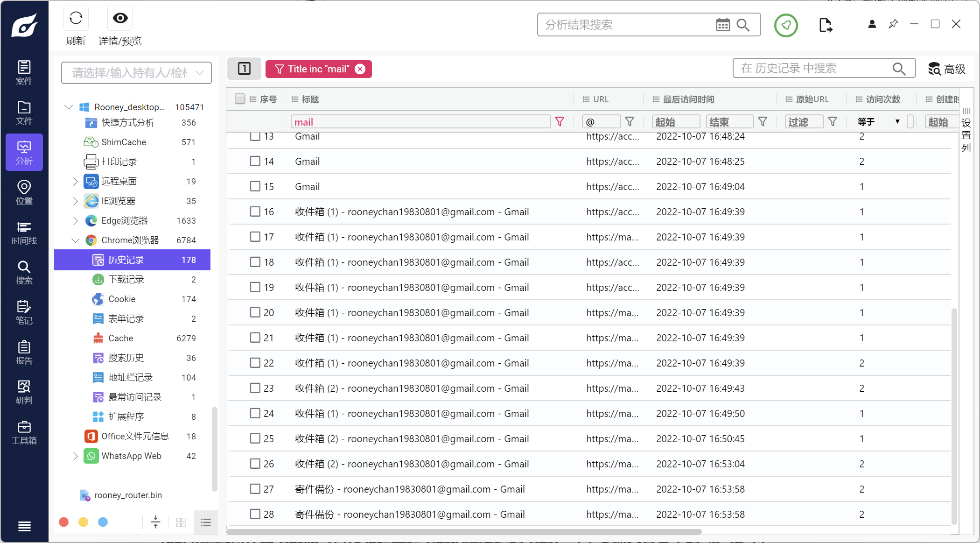This screenshot has width=980, height=543.
Task: Select the Cache tree item
Action: pyautogui.click(x=133, y=338)
